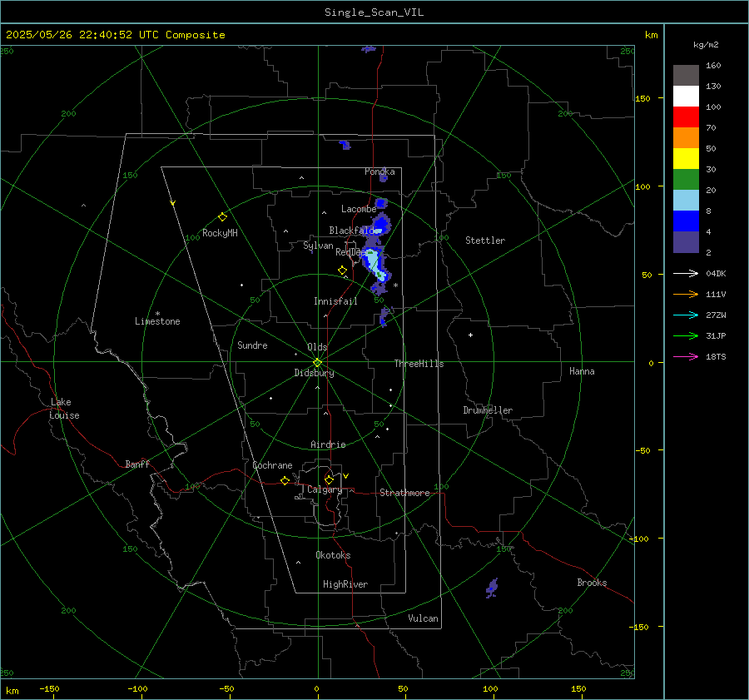Click the kg/m2 units label
The height and width of the screenshot is (700, 749).
click(706, 45)
